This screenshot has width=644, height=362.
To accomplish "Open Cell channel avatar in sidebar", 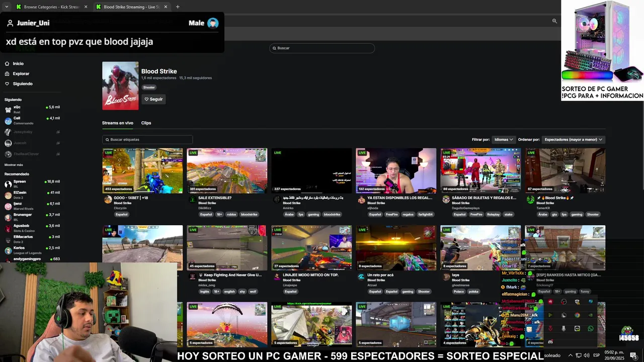I will tap(8, 121).
